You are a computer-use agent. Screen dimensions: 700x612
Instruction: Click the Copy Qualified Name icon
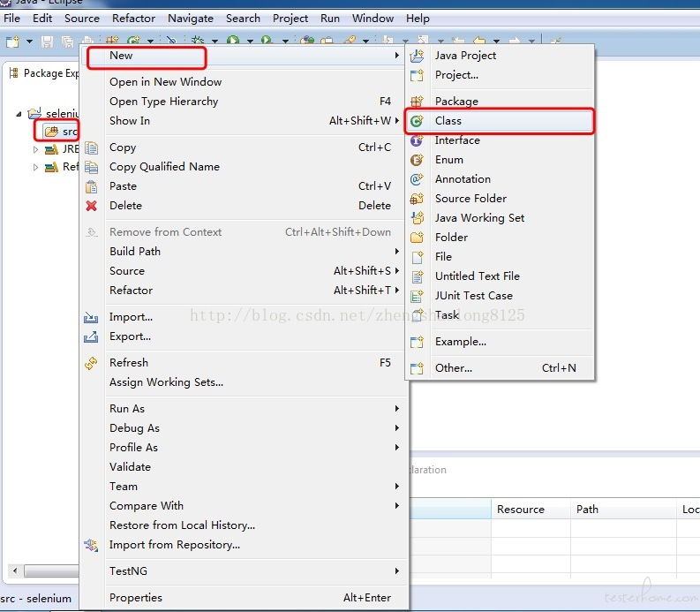point(91,167)
